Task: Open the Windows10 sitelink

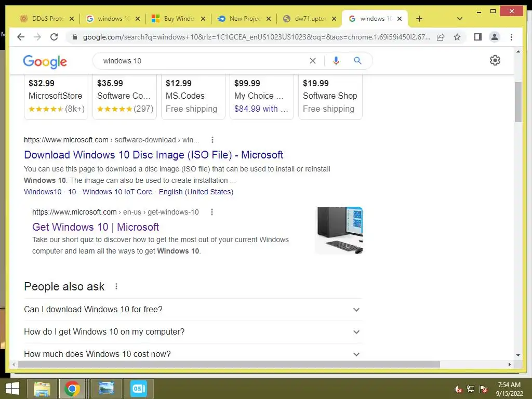Action: point(43,192)
